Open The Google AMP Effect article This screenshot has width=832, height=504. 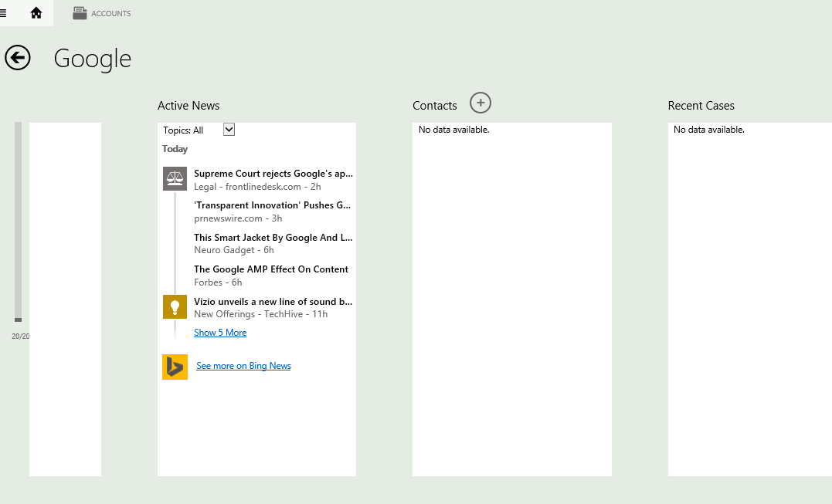pyautogui.click(x=271, y=269)
